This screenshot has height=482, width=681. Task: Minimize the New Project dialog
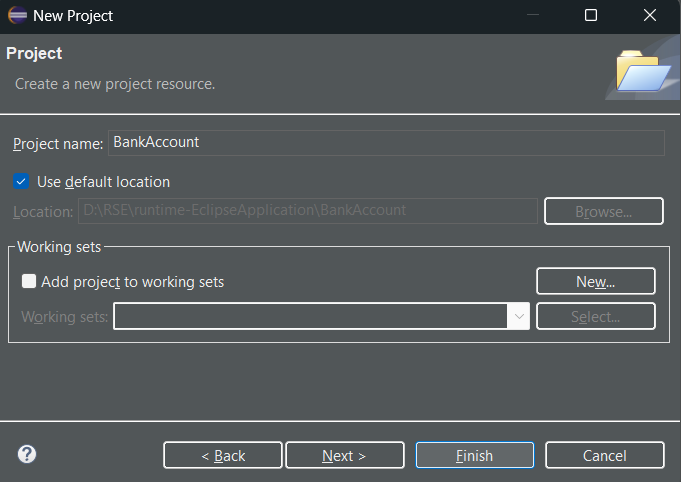click(x=532, y=15)
